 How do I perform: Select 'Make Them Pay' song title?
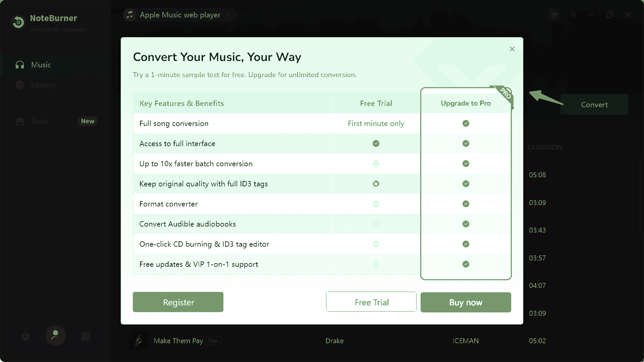178,341
